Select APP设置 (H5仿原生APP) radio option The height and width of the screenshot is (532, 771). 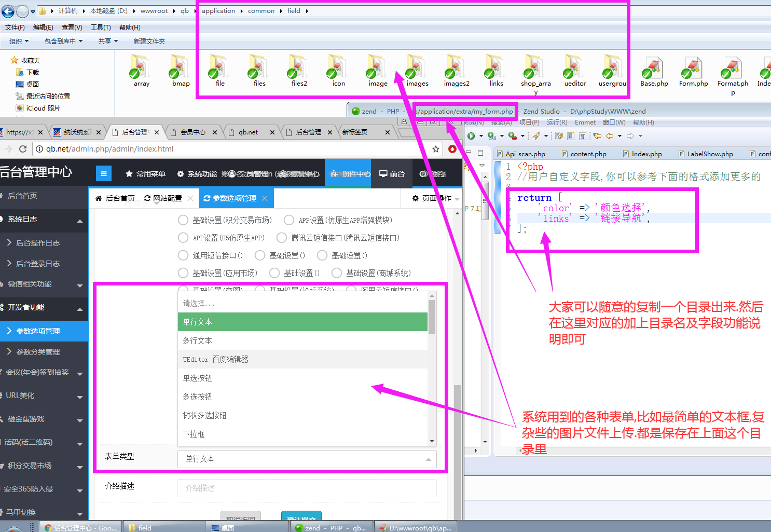183,238
